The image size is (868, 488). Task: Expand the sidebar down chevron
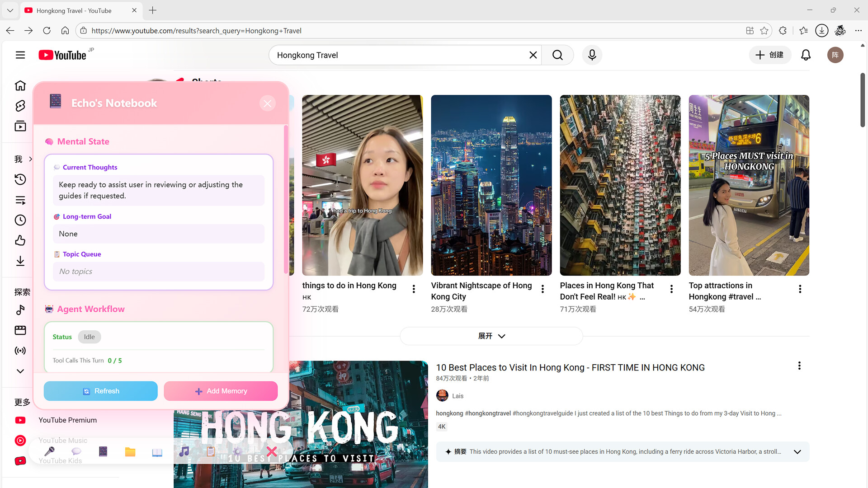pyautogui.click(x=20, y=371)
